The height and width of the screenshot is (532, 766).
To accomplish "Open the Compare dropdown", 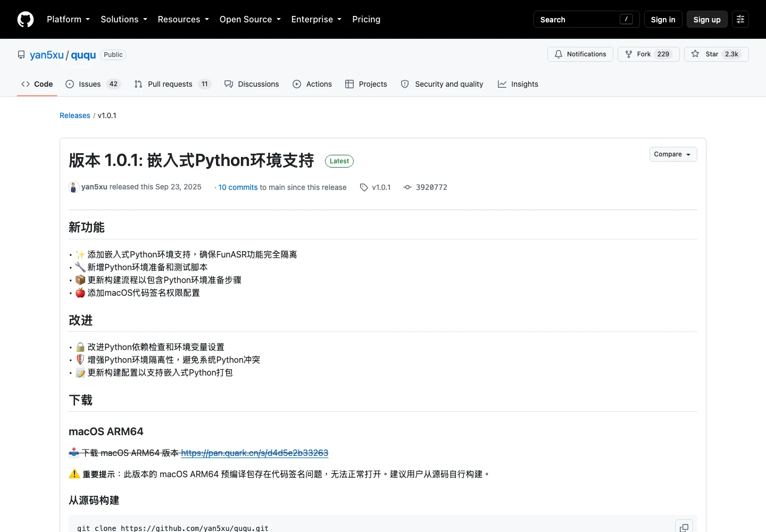I will (x=673, y=154).
